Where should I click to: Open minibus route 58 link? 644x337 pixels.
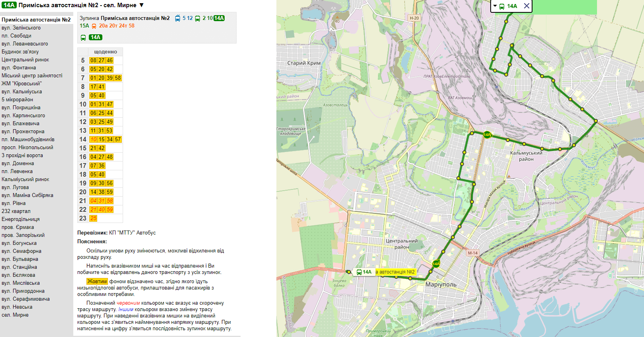pyautogui.click(x=131, y=26)
